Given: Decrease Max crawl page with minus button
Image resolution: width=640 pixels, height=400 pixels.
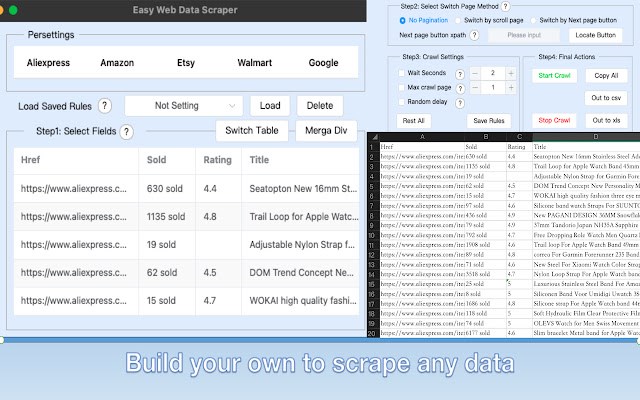Looking at the screenshot, I should pos(475,88).
